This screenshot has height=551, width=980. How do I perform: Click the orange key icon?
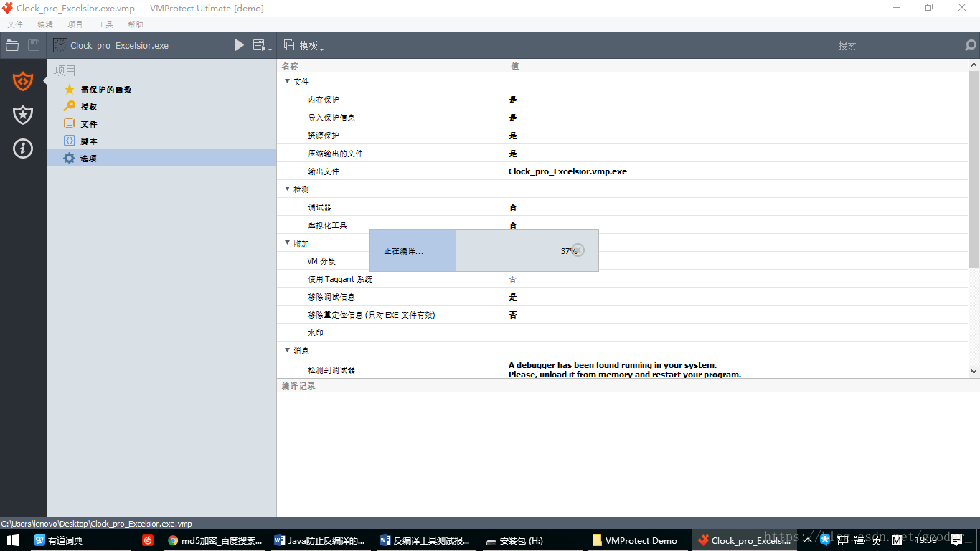pyautogui.click(x=70, y=106)
